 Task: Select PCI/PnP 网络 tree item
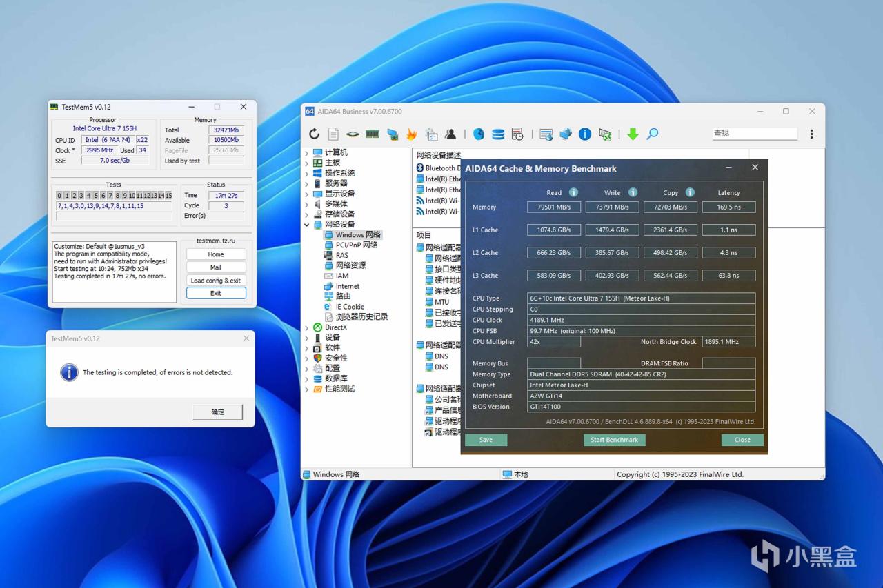click(356, 245)
